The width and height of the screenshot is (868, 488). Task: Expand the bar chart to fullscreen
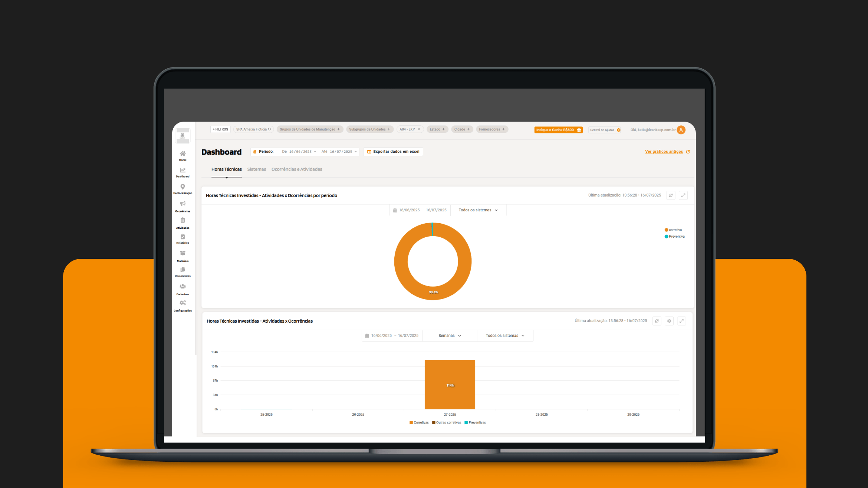[681, 321]
